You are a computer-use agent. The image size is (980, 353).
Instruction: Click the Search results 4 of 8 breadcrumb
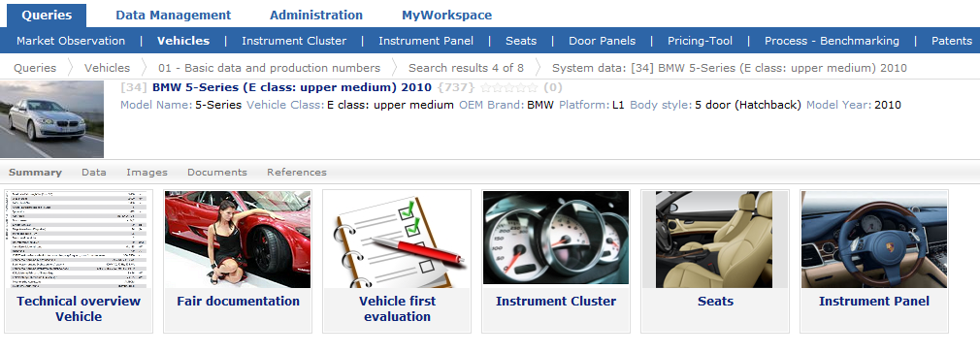[x=467, y=68]
